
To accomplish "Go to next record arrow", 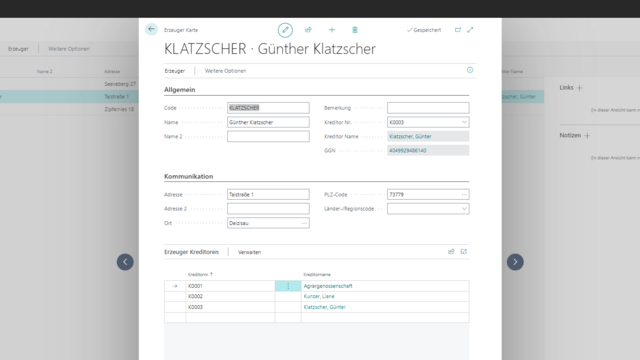I will (x=515, y=262).
